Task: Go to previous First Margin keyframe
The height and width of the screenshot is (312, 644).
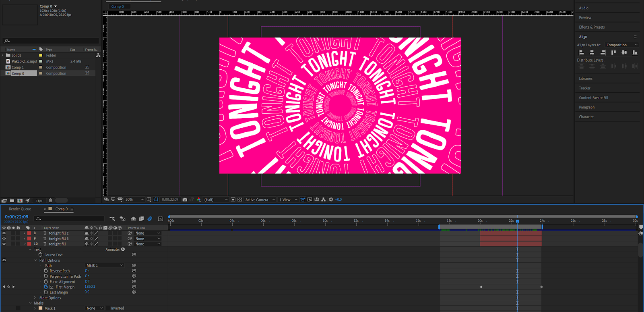Action: [x=4, y=287]
